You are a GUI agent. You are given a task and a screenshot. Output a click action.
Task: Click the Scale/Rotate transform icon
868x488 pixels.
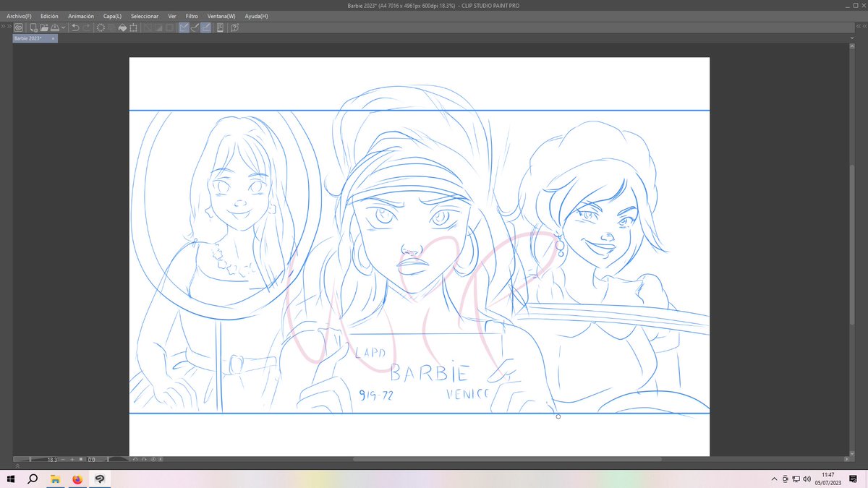(x=132, y=27)
